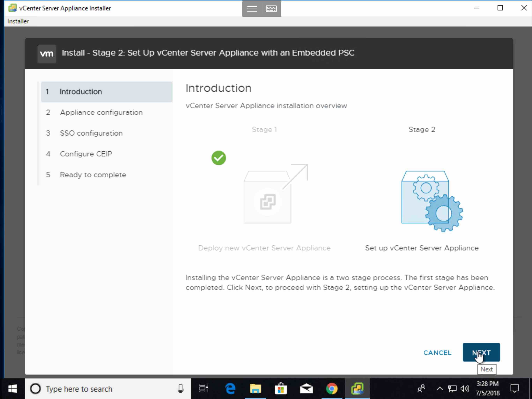Image resolution: width=532 pixels, height=399 pixels.
Task: Open the Installer menu
Action: (18, 21)
